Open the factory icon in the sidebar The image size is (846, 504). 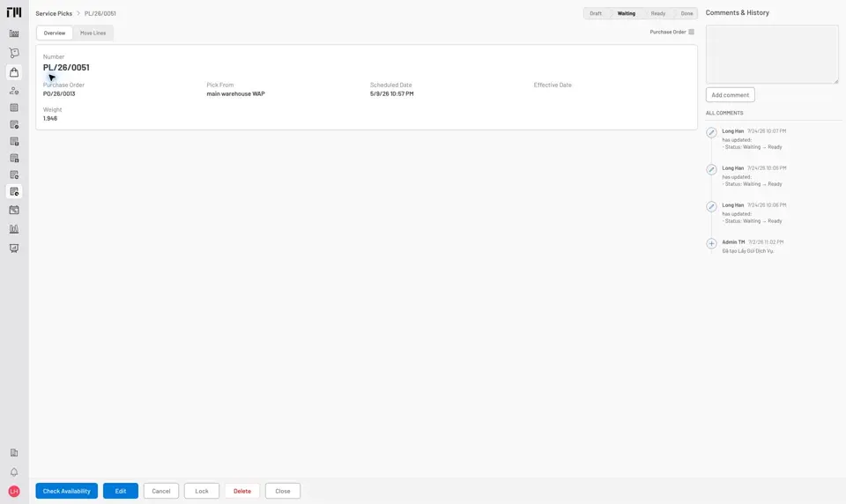(14, 33)
